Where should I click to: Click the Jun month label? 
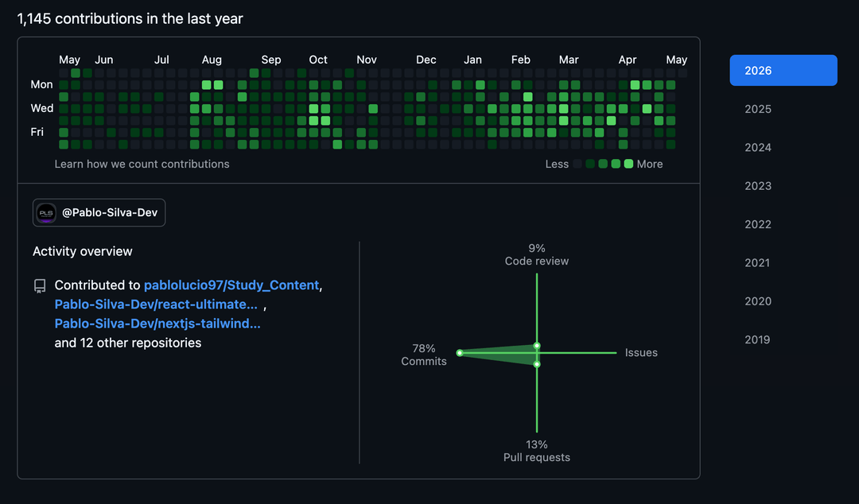point(104,60)
